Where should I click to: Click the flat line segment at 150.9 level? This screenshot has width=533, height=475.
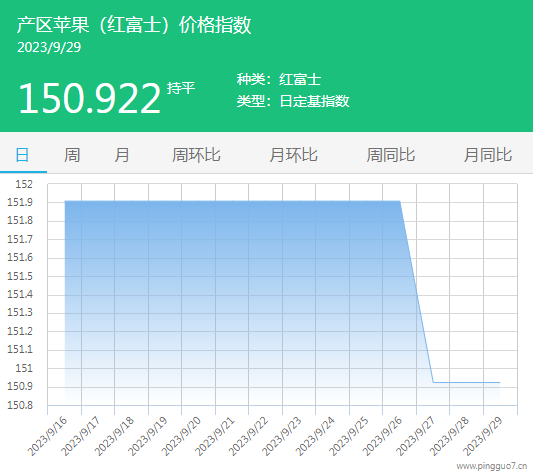point(466,383)
